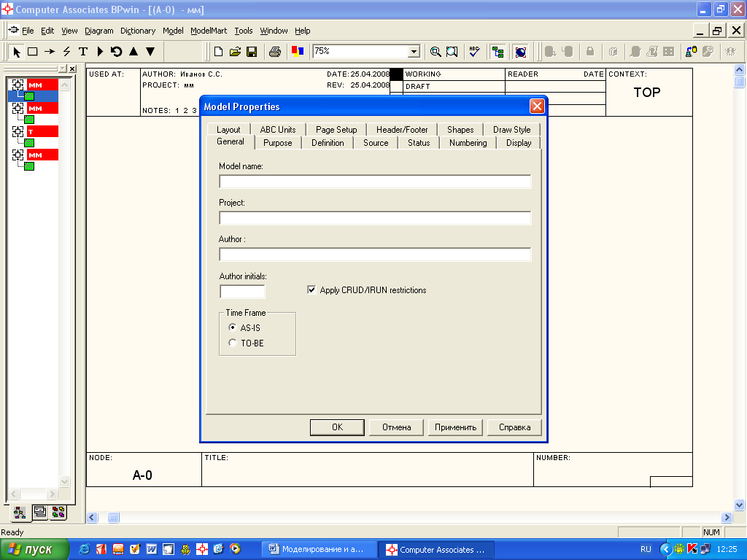
Task: Open the Diagram menu
Action: pyautogui.click(x=99, y=31)
